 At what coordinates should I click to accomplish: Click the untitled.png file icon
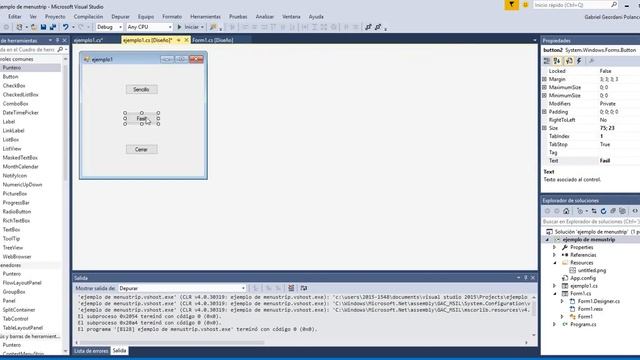573,270
